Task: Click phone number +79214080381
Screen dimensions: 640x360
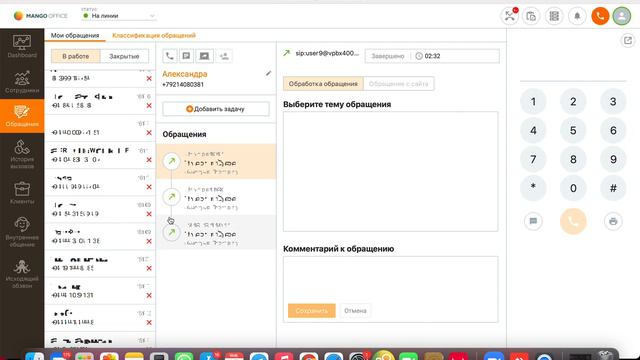Action: coord(183,84)
